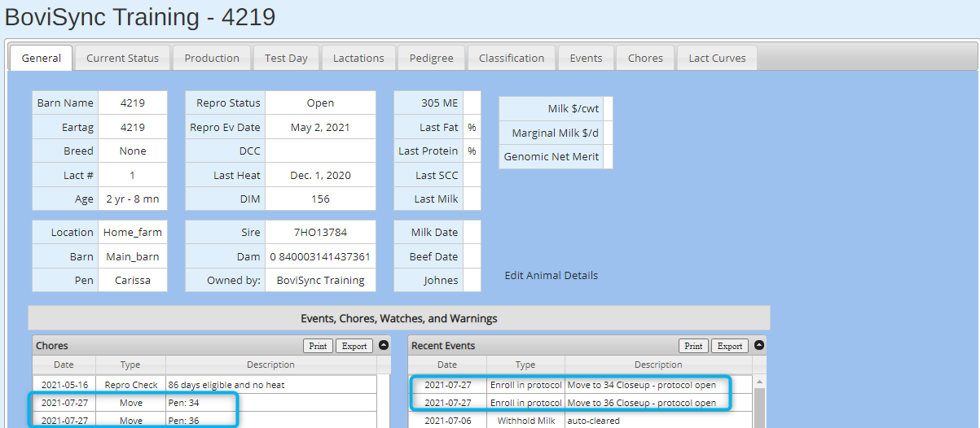Image resolution: width=980 pixels, height=428 pixels.
Task: Print the Chores list
Action: 318,346
